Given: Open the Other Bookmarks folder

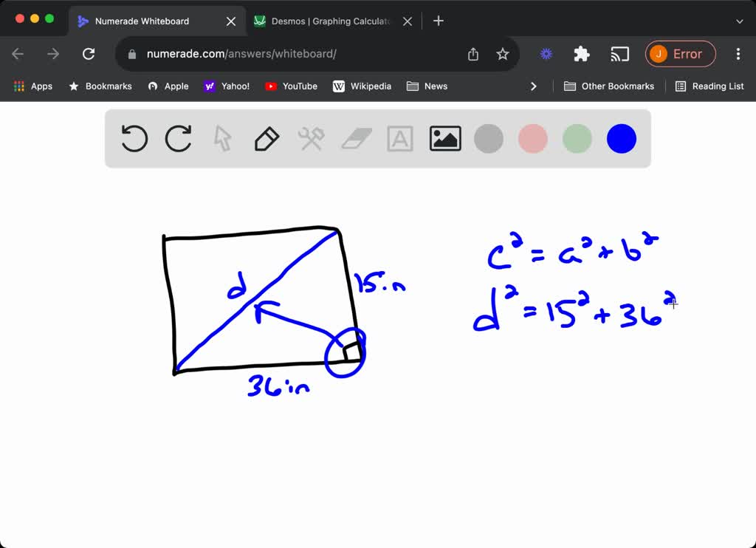Looking at the screenshot, I should (x=609, y=86).
